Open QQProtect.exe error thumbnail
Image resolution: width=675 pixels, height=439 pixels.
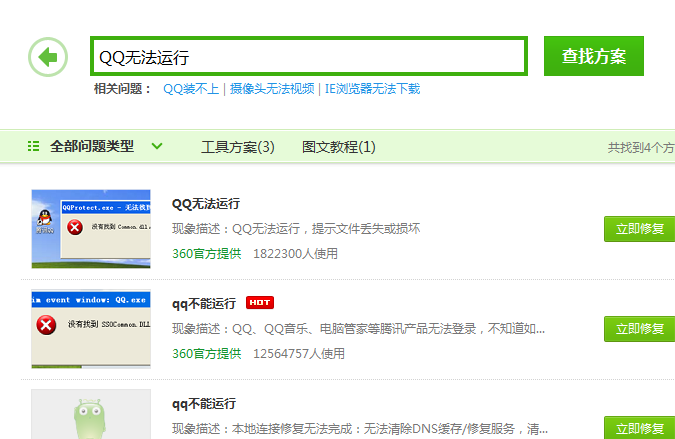(91, 229)
